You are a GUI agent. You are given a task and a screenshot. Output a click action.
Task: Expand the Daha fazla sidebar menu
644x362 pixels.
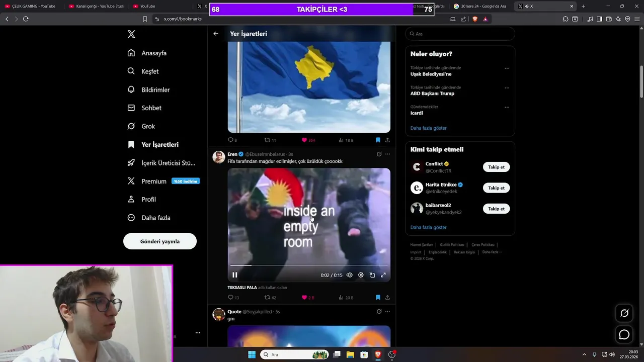149,218
